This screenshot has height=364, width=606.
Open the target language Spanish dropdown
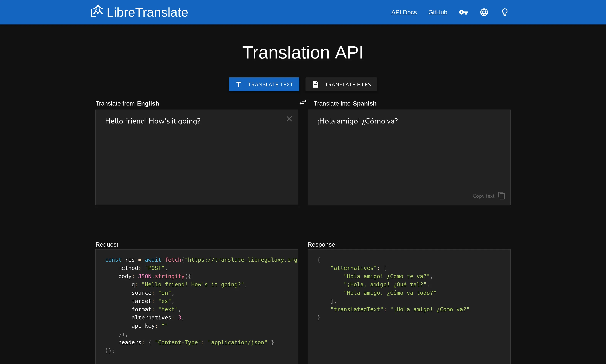tap(365, 103)
